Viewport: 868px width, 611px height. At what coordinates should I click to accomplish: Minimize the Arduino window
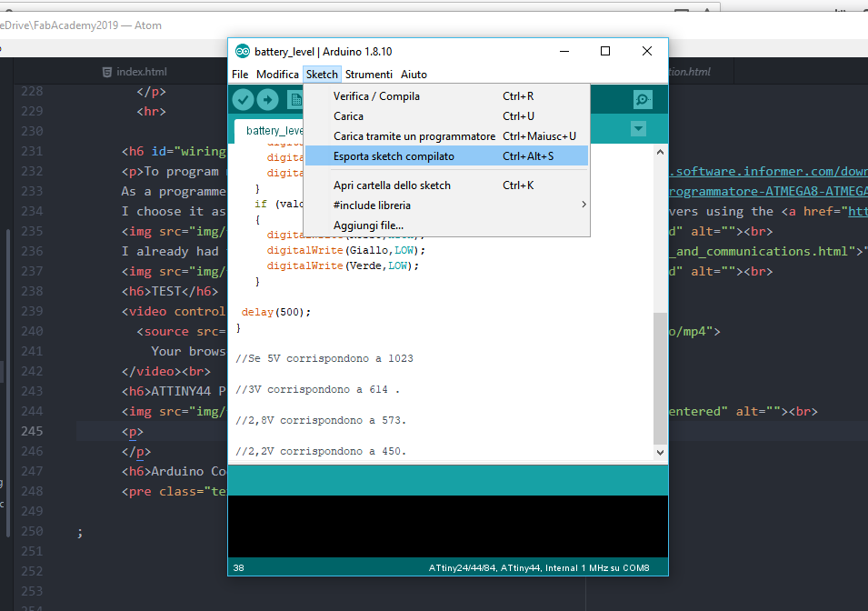tap(564, 51)
